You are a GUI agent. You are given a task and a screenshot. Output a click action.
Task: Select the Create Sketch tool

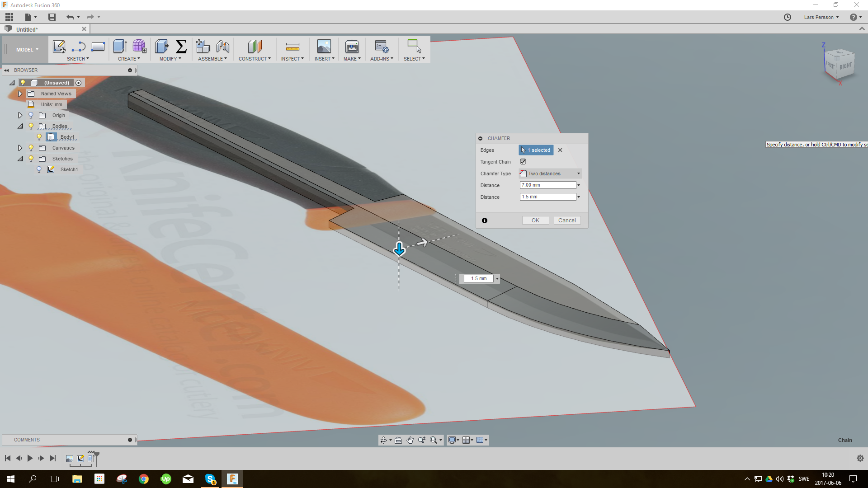[x=58, y=46]
